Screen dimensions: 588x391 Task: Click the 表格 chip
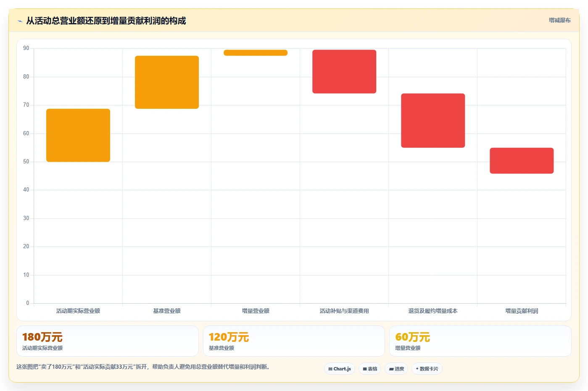pos(370,369)
